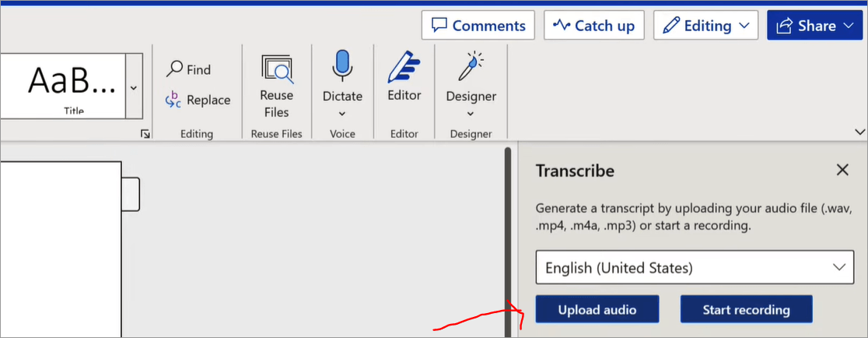Screen dimensions: 868x338
Task: Switch mode via the Editing dropdown
Action: tap(705, 26)
